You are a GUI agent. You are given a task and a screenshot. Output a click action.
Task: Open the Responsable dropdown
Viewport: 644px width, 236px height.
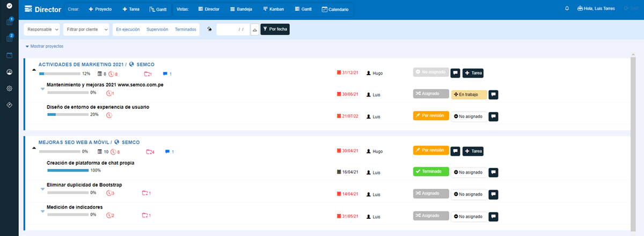(x=42, y=29)
